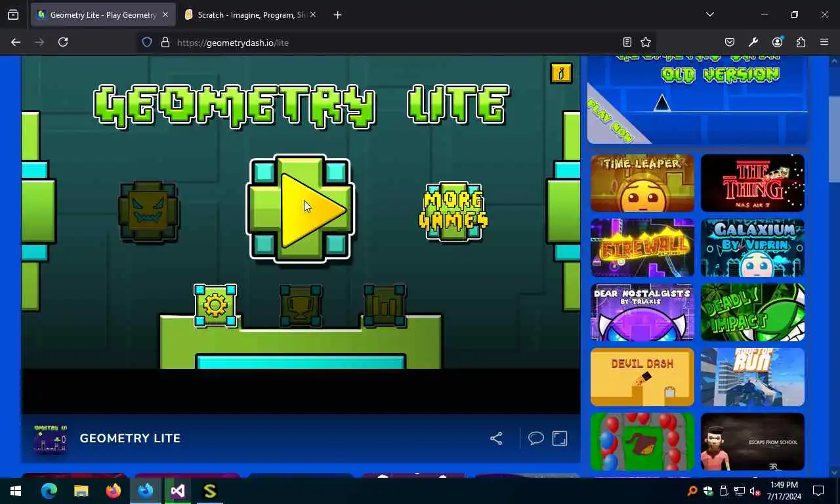840x504 pixels.
Task: Open the Devil Dash game thumbnail
Action: click(x=642, y=377)
